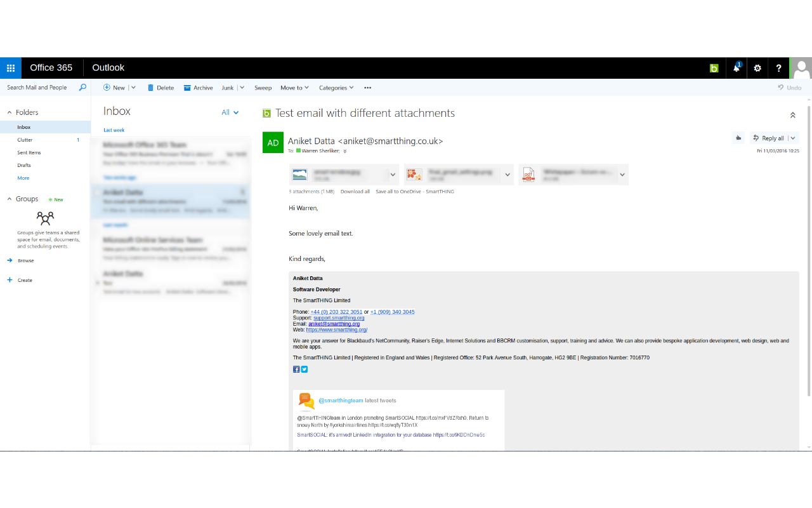Show More folders
The height and width of the screenshot is (508, 812).
point(23,178)
